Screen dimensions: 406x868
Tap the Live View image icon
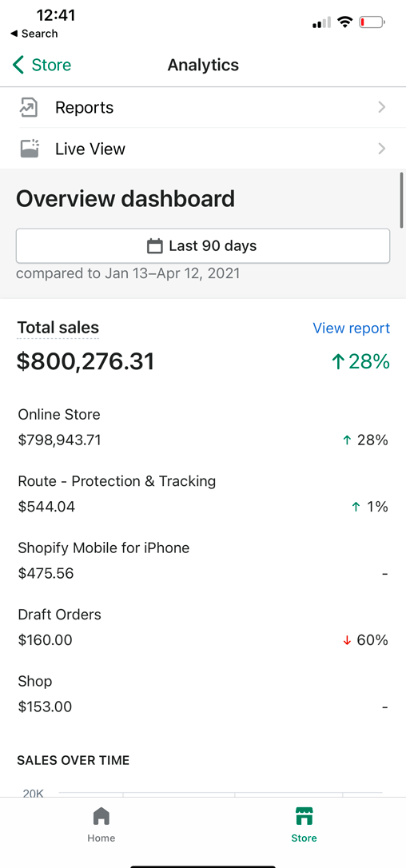(29, 149)
